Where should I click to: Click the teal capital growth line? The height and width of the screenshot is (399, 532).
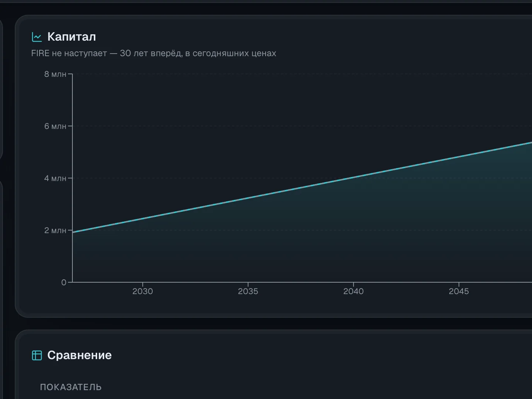[302, 188]
